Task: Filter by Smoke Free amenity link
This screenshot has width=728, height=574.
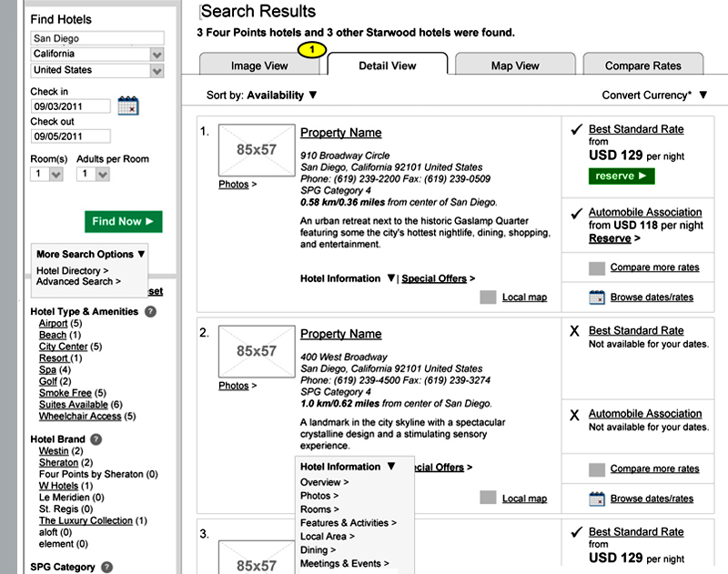Action: [x=66, y=393]
